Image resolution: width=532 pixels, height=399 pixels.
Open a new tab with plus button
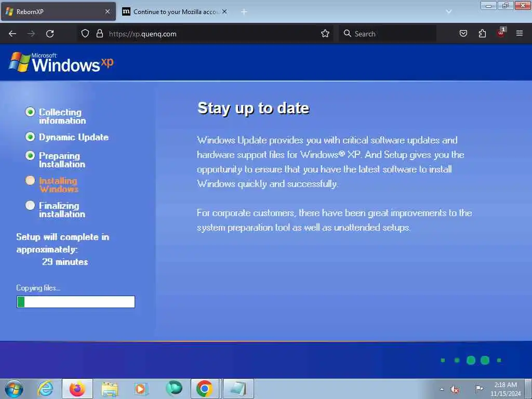pos(244,11)
